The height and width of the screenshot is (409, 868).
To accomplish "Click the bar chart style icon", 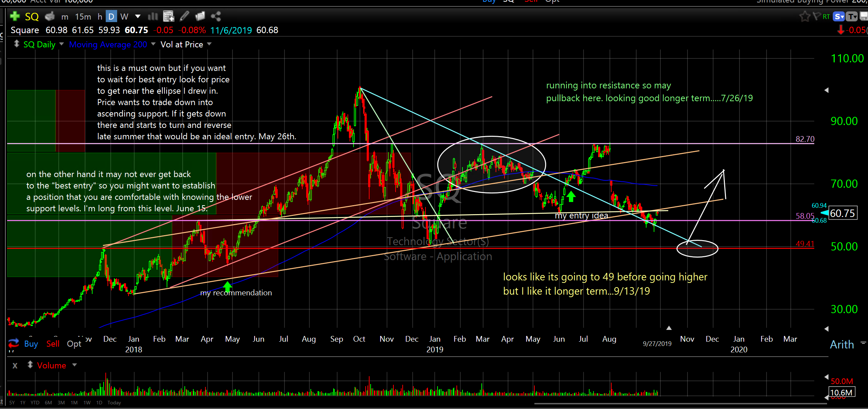I will click(x=153, y=16).
